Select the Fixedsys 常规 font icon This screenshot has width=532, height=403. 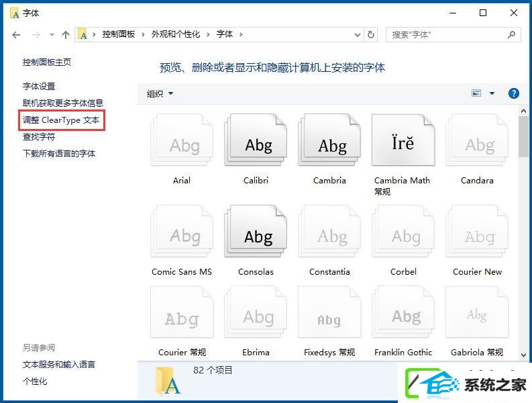pos(329,312)
